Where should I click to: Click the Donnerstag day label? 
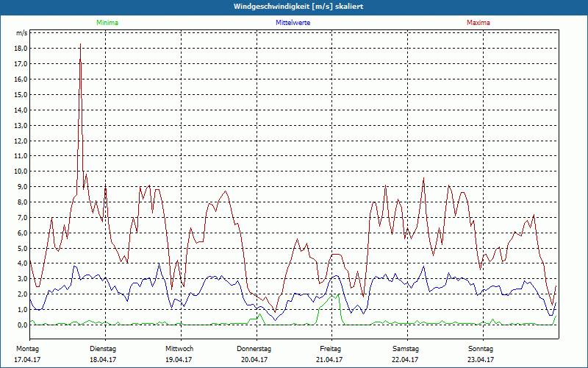click(x=254, y=349)
